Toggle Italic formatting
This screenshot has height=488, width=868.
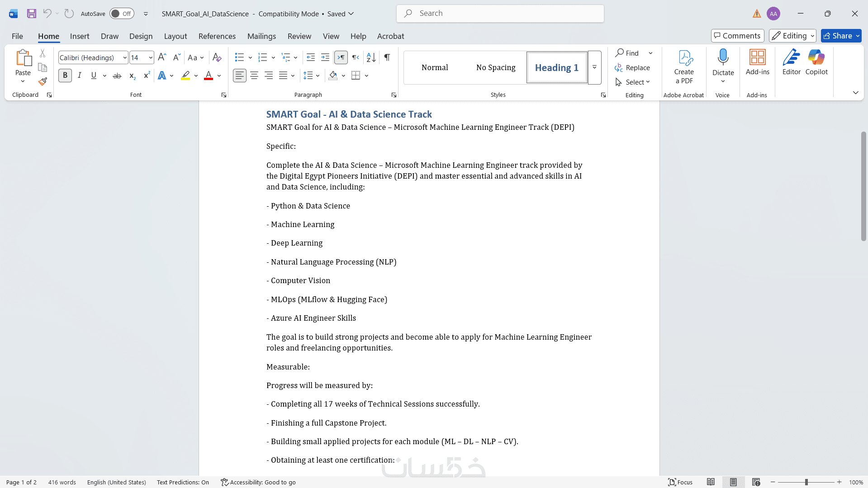80,76
